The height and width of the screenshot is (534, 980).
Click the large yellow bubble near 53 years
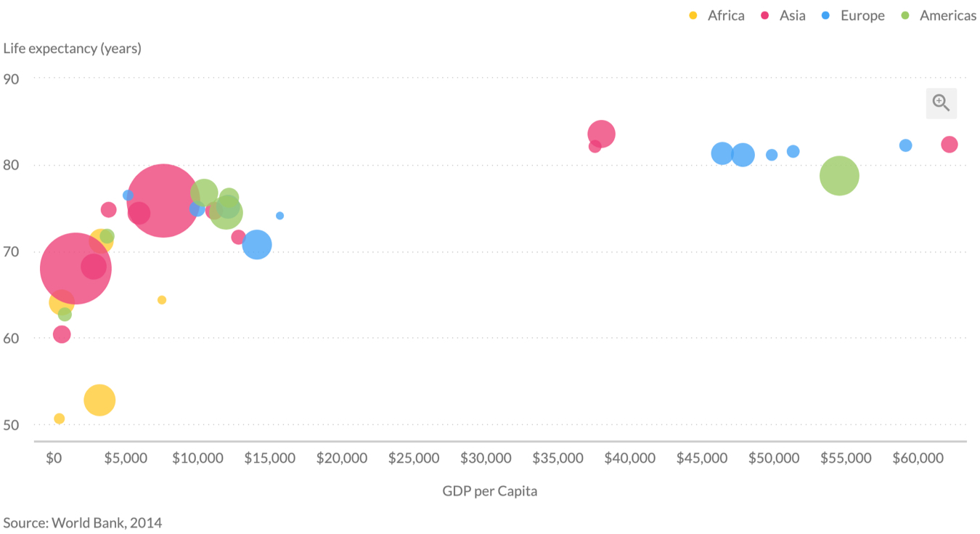99,400
